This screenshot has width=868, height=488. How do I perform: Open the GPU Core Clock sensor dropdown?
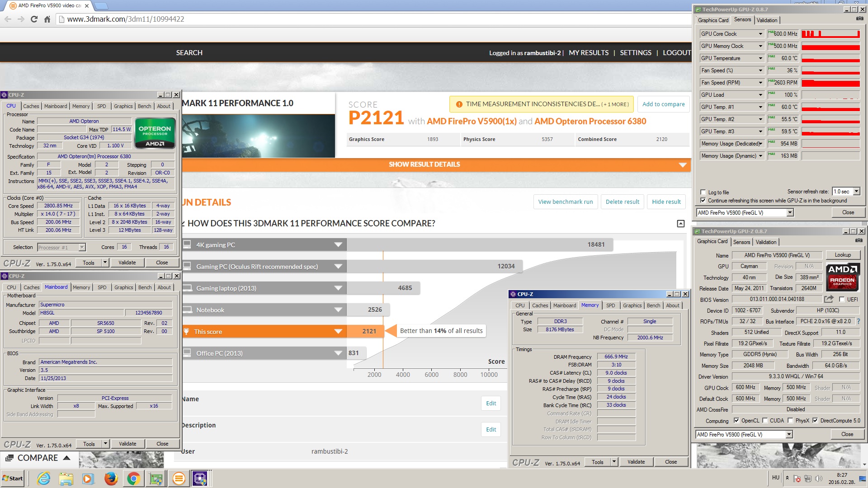pyautogui.click(x=760, y=34)
